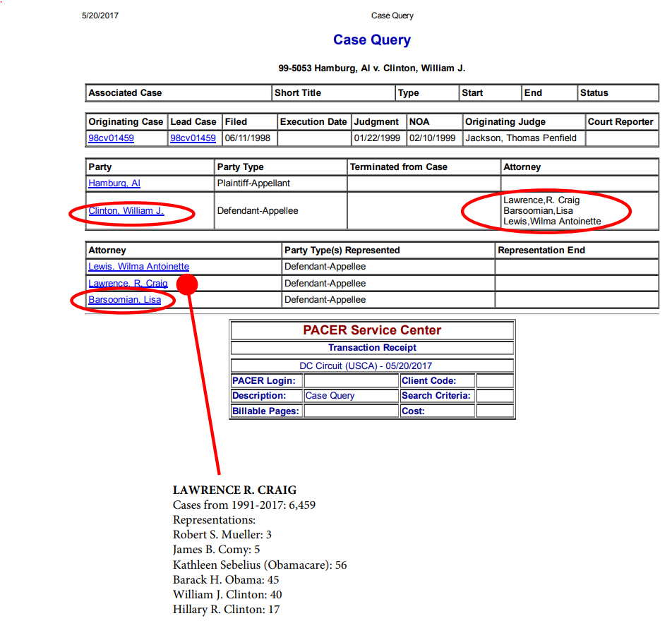Select Defendant-Appellee in the Clinton row
Screen dimensions: 672x628
(258, 211)
